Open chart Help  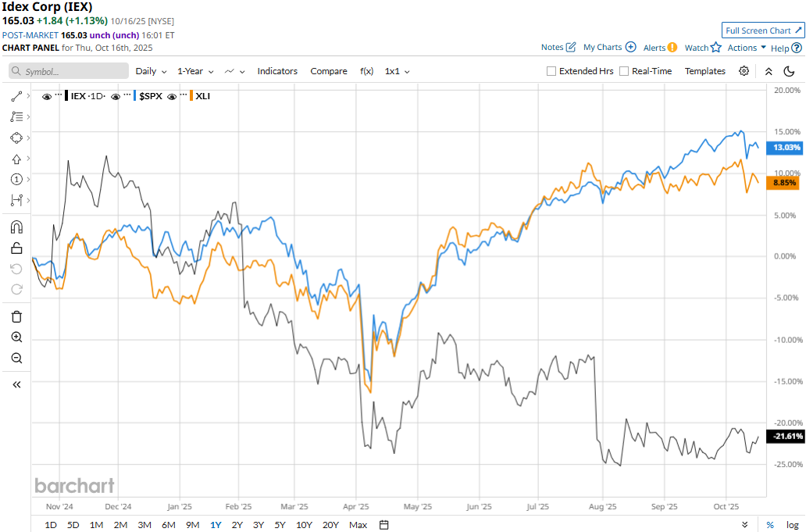click(786, 48)
